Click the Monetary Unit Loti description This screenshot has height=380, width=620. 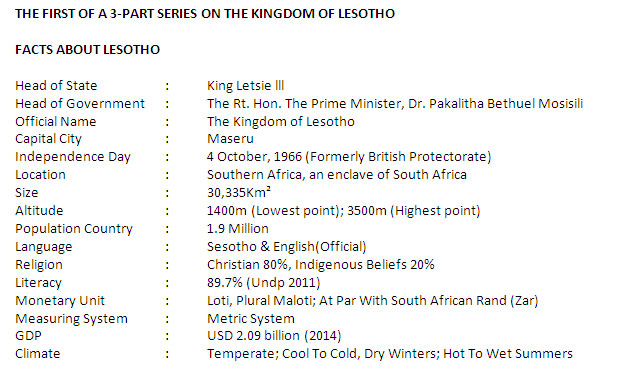pyautogui.click(x=372, y=301)
